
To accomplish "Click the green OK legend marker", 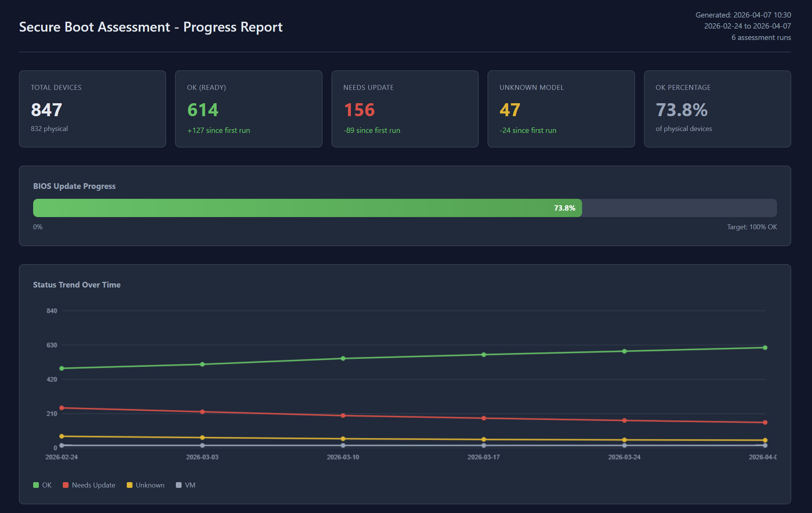I will point(36,485).
